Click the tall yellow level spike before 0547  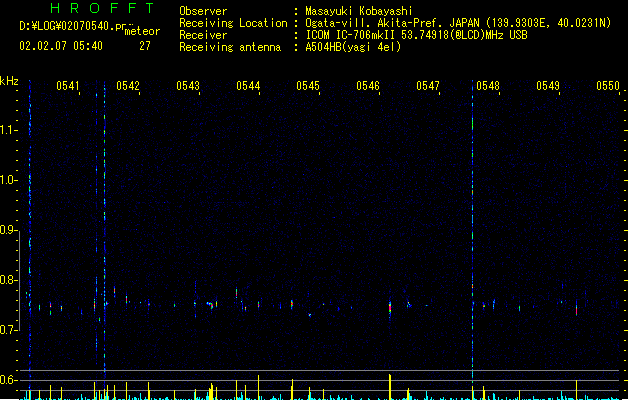point(390,387)
